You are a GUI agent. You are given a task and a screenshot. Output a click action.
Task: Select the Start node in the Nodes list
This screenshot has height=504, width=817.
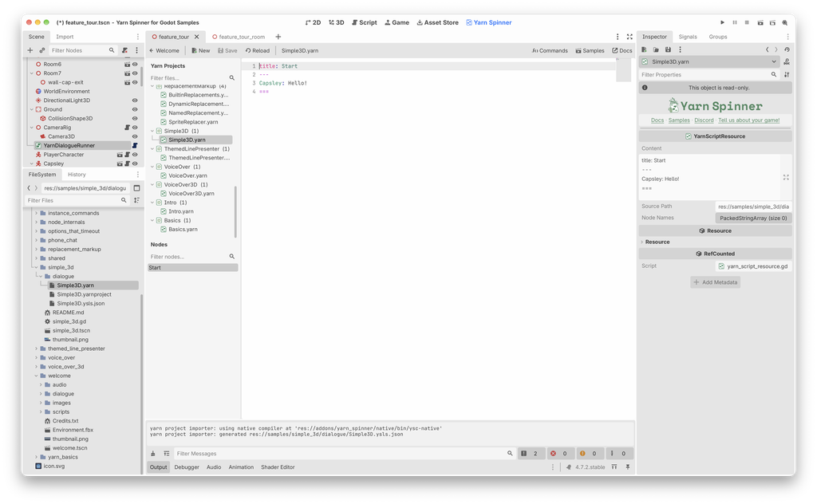coord(193,268)
